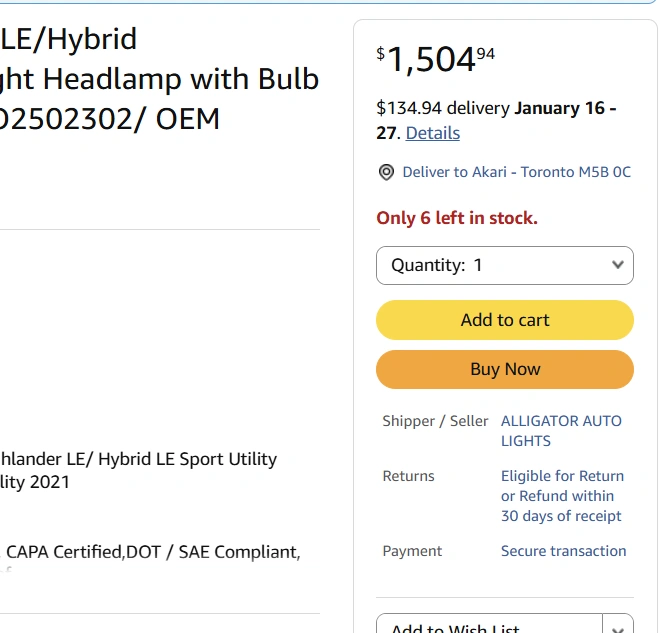Click the Buy Now button

(x=505, y=369)
